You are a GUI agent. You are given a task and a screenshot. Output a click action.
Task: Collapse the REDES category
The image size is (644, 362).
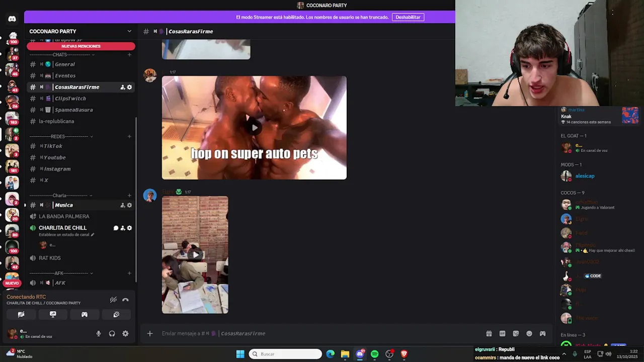click(x=61, y=136)
